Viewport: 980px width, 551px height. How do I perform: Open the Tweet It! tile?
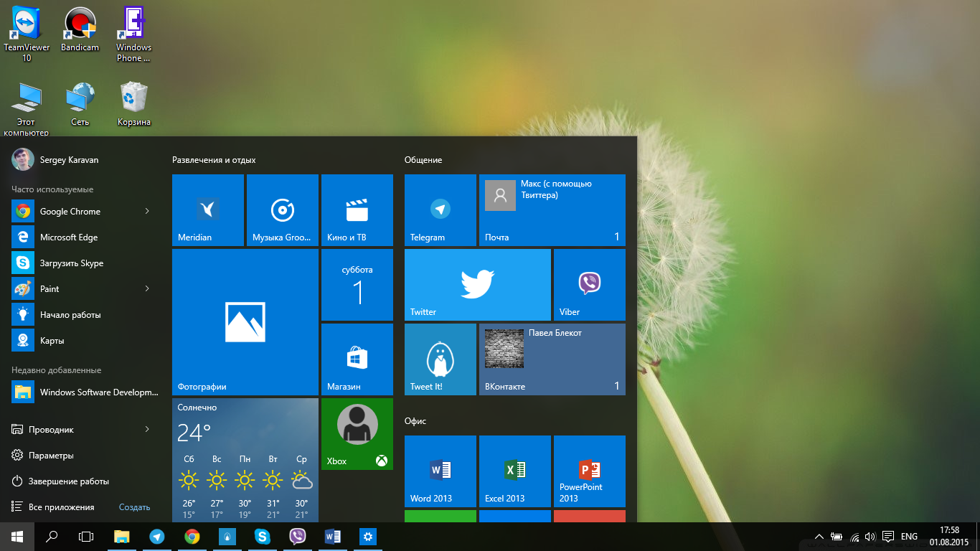[x=440, y=359]
